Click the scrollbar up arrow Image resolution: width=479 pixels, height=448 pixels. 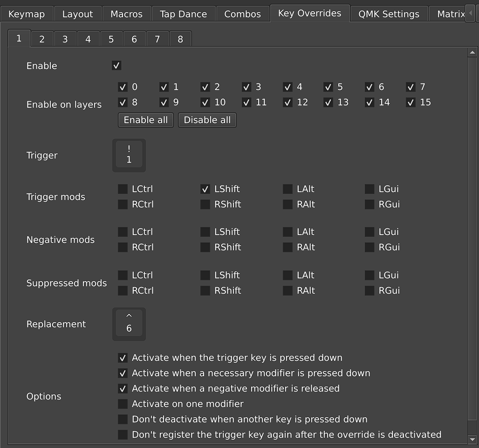click(x=472, y=53)
